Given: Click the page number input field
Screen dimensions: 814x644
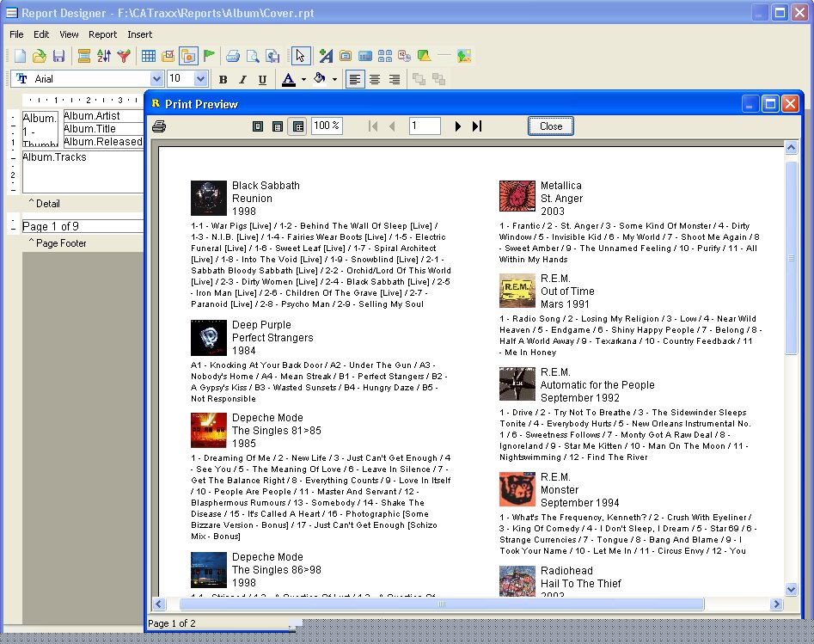Looking at the screenshot, I should pyautogui.click(x=425, y=126).
